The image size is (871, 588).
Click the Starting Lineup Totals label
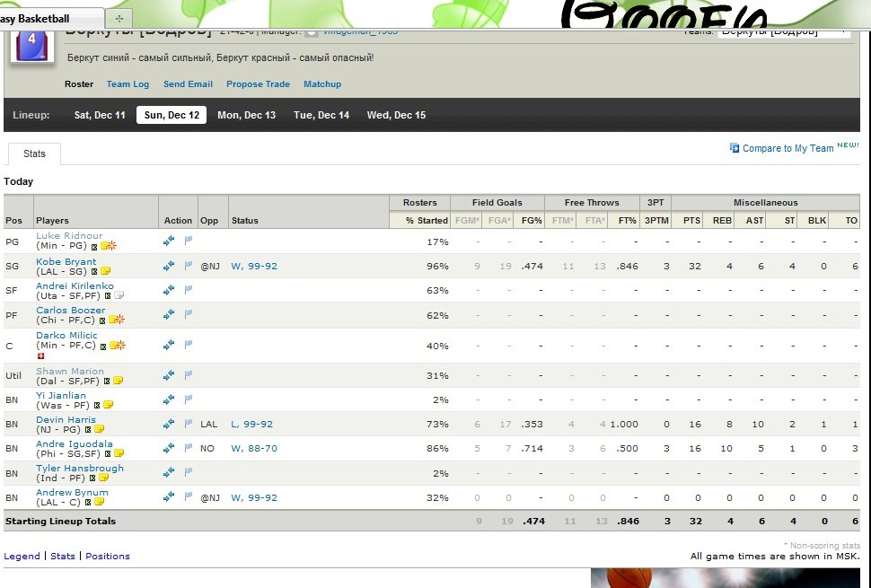(x=60, y=521)
